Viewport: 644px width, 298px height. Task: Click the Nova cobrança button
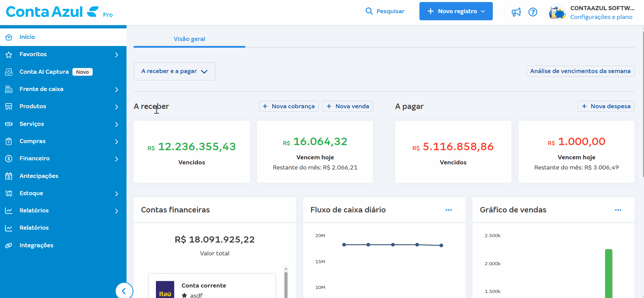pyautogui.click(x=289, y=106)
